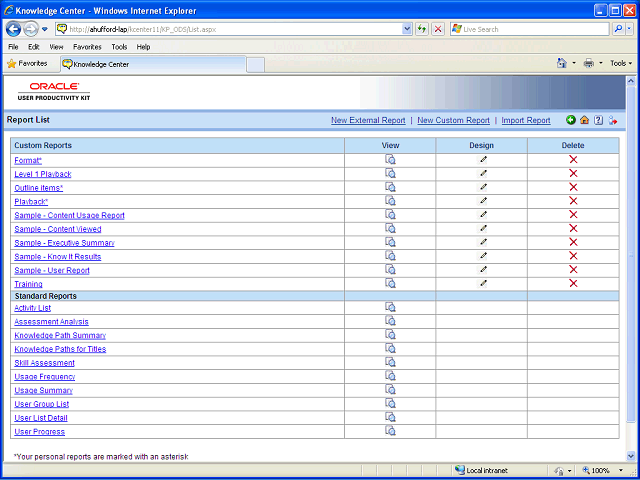
Task: Click the browser Forward button
Action: coord(31,29)
